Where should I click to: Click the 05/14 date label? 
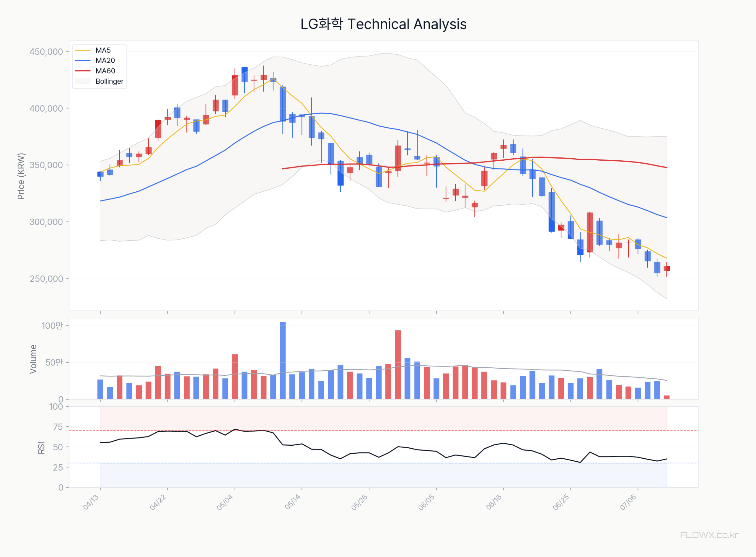tap(293, 502)
